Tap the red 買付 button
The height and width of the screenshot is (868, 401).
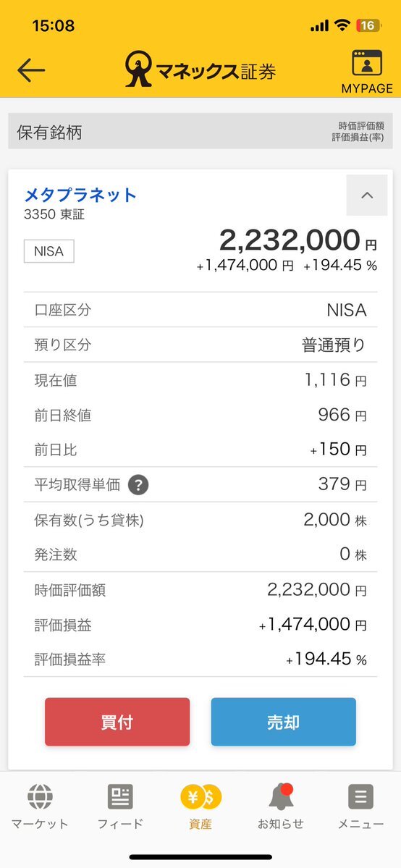coord(117,722)
